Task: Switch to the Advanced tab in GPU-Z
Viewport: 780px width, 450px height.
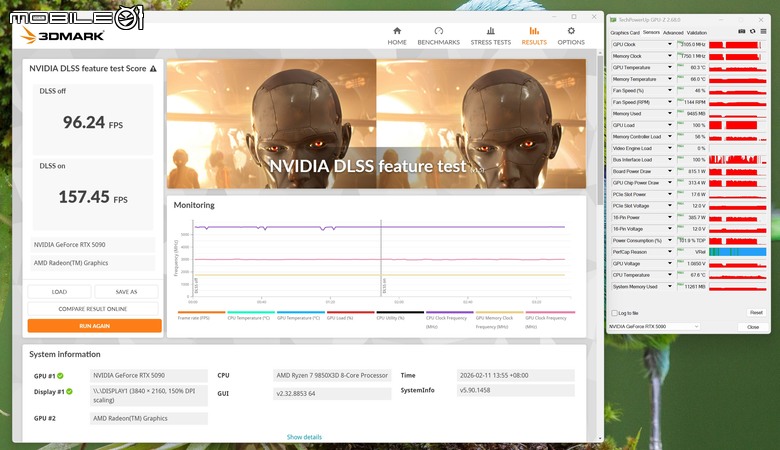Action: 673,33
